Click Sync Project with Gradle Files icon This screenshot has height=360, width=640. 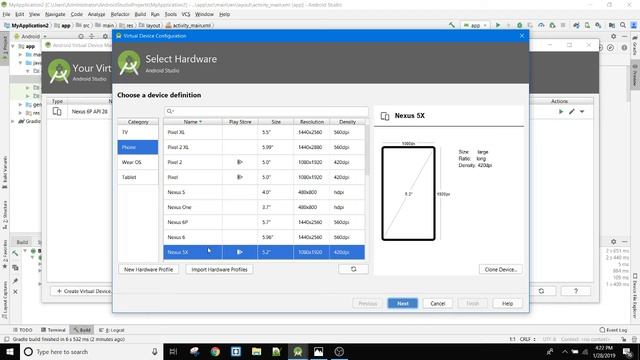[x=576, y=25]
